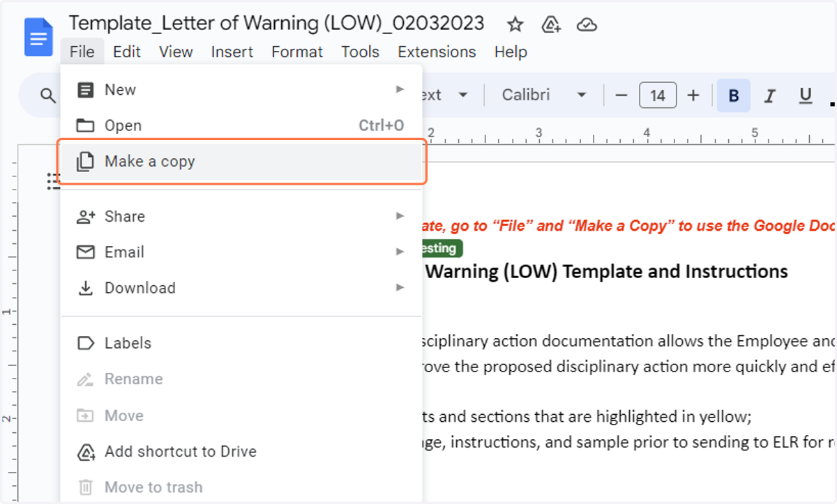Expand the Share submenu arrow
Image resolution: width=837 pixels, height=504 pixels.
(400, 216)
